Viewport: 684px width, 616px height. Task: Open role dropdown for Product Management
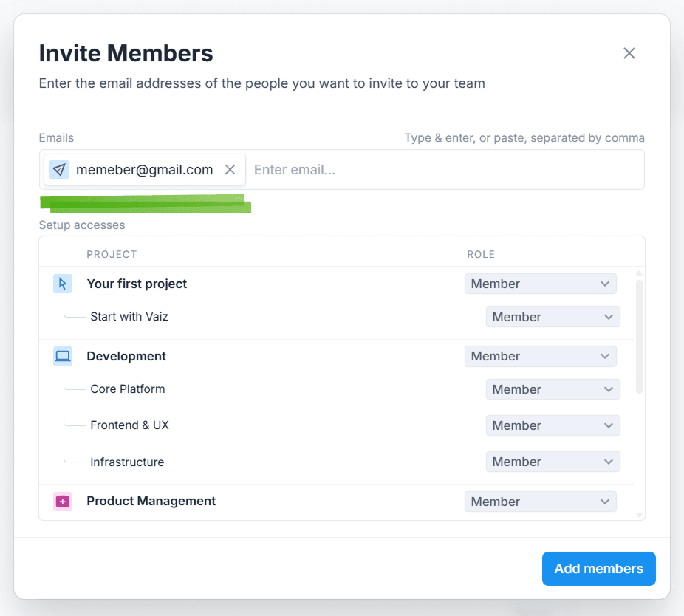tap(540, 502)
